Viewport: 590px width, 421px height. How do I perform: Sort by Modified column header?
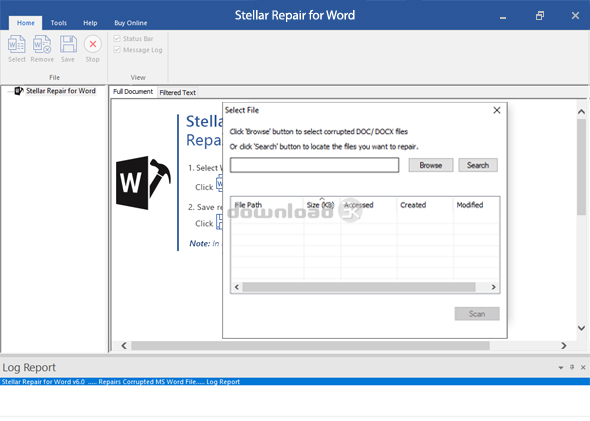476,205
